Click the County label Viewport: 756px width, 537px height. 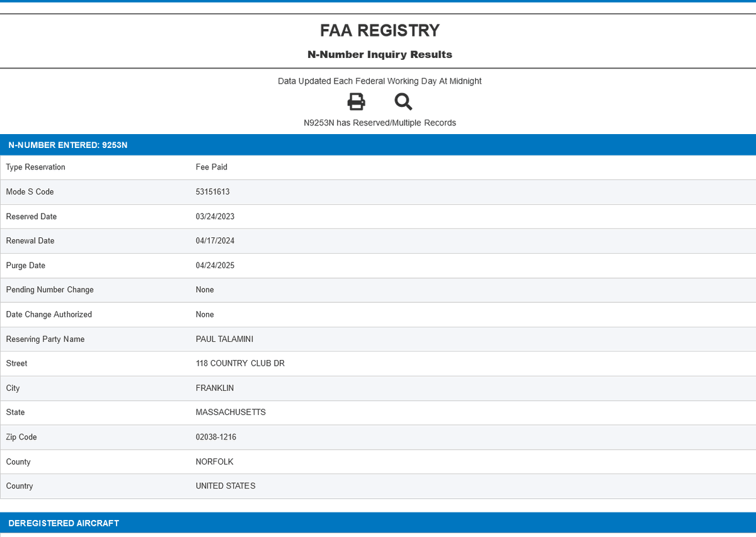(18, 462)
